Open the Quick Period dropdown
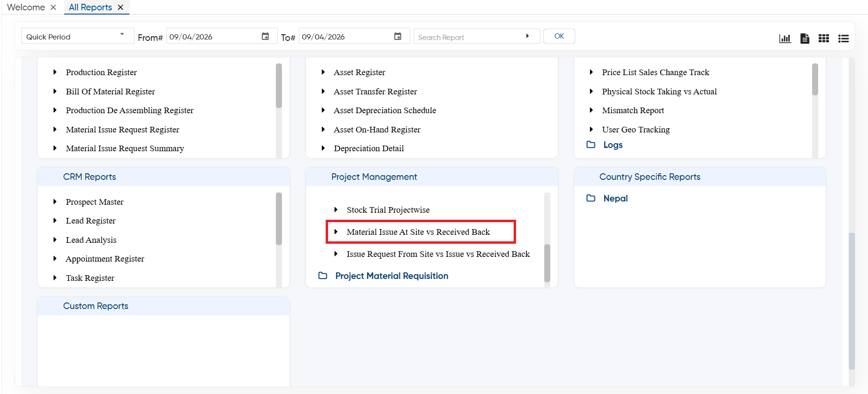 tap(78, 36)
